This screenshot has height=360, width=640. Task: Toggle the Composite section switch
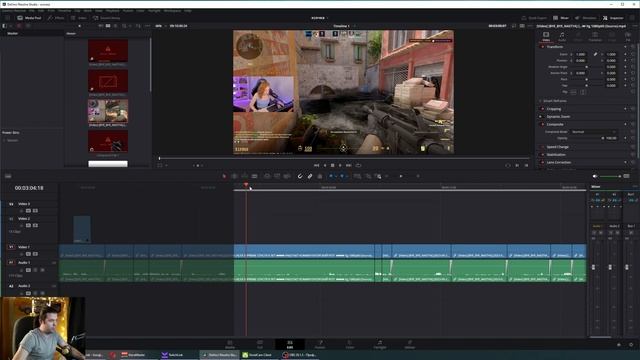pos(542,124)
